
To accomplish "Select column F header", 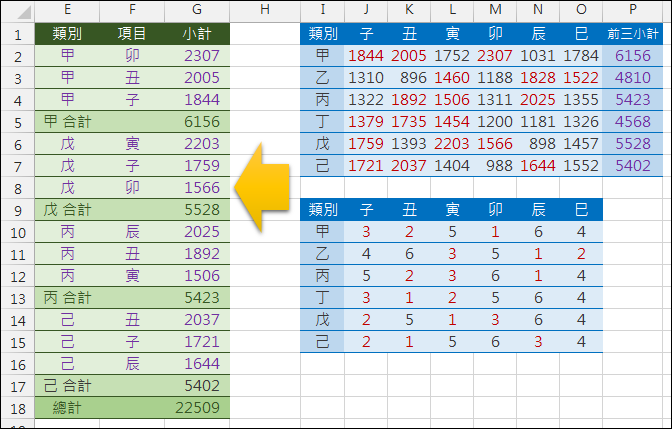I will click(132, 9).
